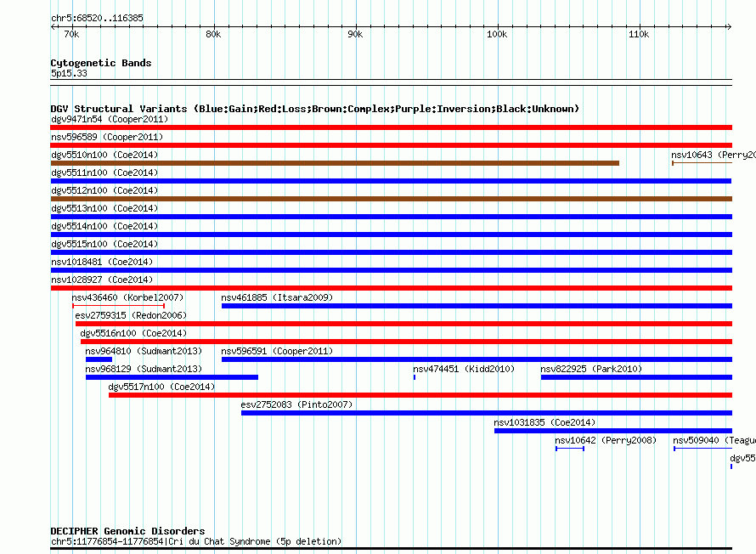Click the dgv5517n100 (Coe2014) label
The height and width of the screenshot is (554, 756).
coord(161,387)
